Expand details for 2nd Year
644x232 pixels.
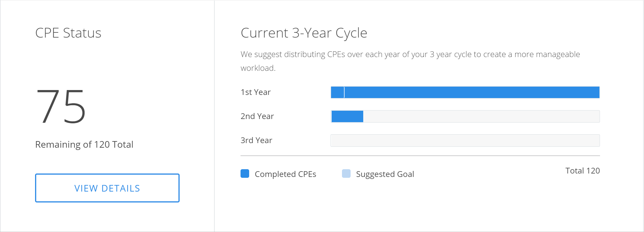coord(257,116)
